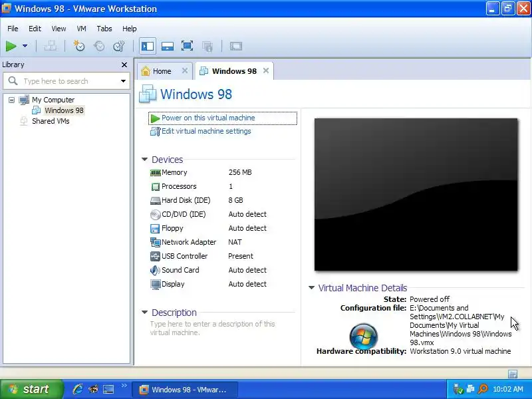Click the status bar message icon
Image resolution: width=532 pixels, height=399 pixels.
[x=513, y=374]
